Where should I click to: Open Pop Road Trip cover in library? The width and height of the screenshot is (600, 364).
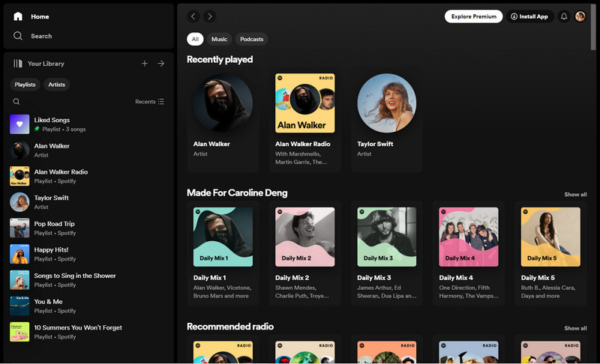(19, 228)
